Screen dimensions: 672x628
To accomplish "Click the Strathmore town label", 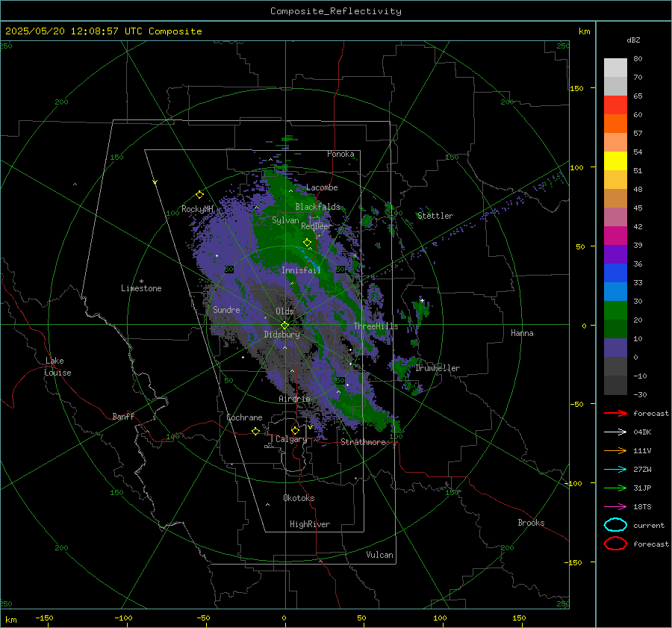I will coord(364,442).
